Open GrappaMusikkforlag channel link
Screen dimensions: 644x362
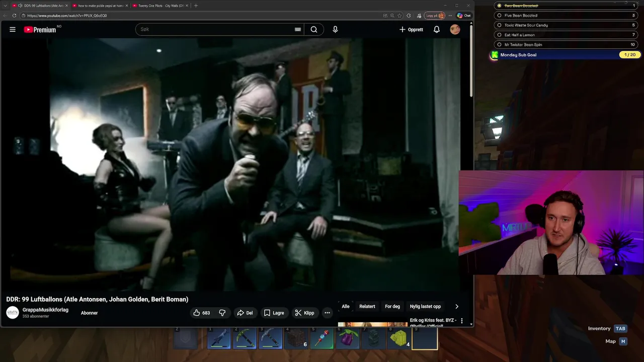click(x=45, y=310)
